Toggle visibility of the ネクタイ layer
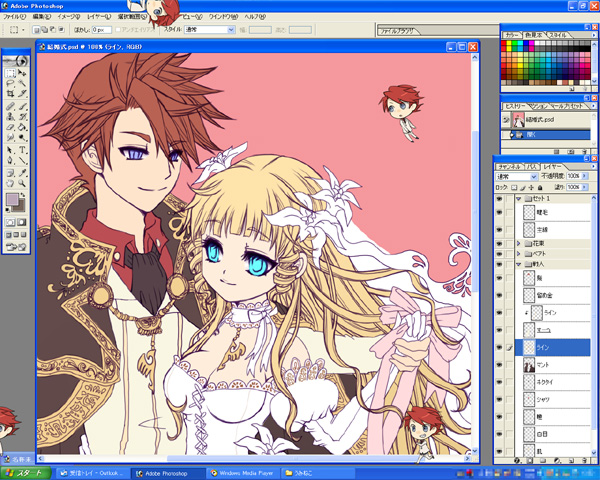The image size is (600, 480). click(499, 382)
